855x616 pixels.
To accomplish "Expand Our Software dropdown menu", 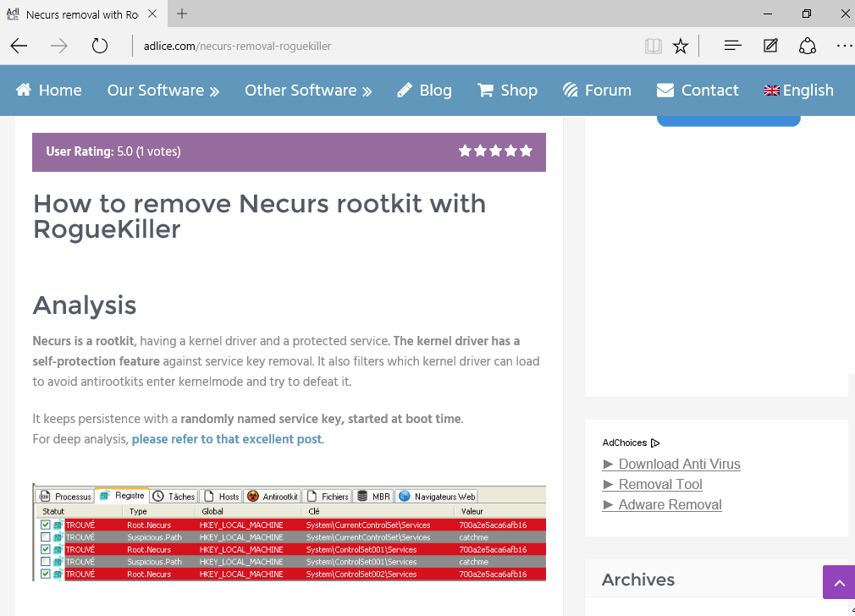I will tap(163, 91).
